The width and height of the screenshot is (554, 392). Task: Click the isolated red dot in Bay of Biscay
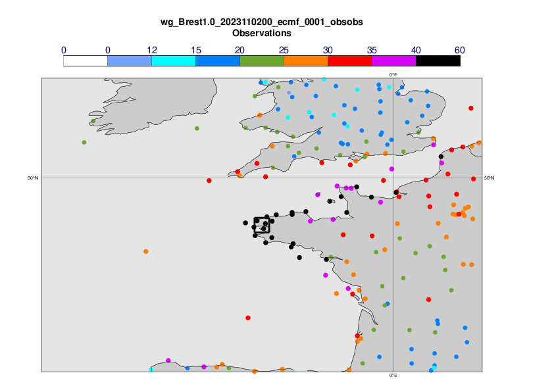(x=248, y=318)
